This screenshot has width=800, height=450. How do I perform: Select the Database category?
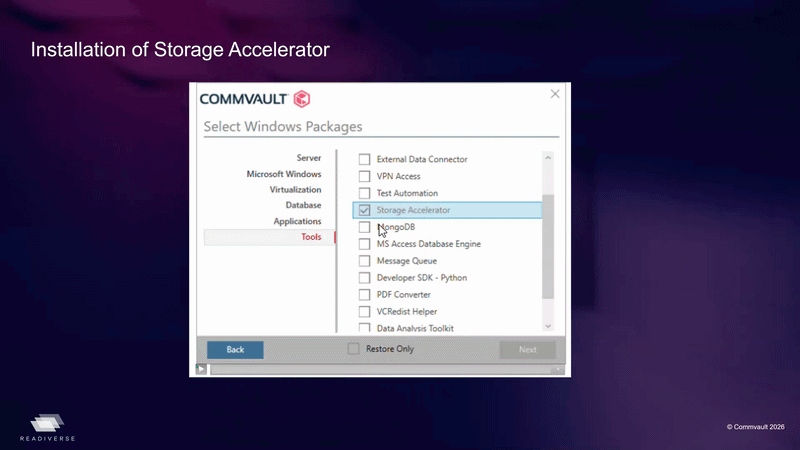pos(303,205)
